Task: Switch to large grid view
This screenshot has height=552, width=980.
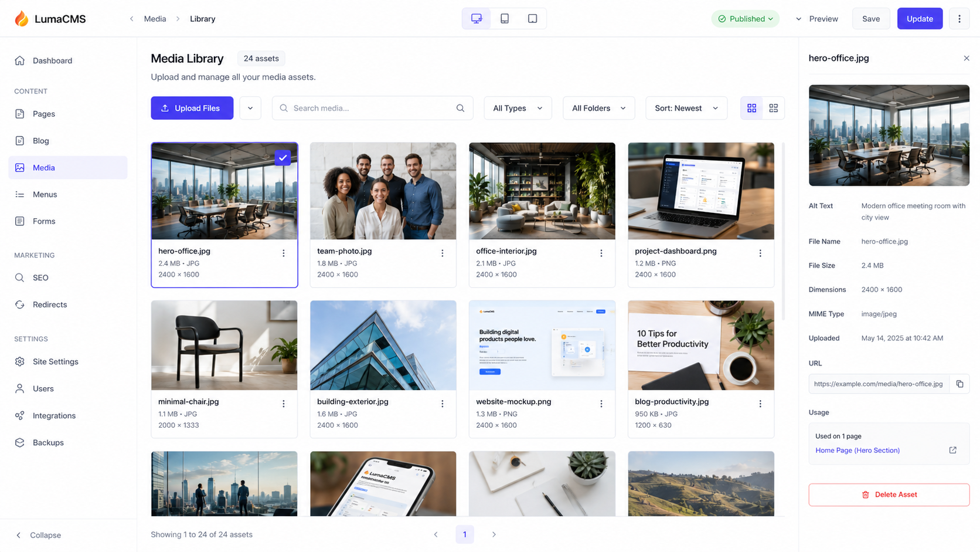Action: tap(751, 108)
